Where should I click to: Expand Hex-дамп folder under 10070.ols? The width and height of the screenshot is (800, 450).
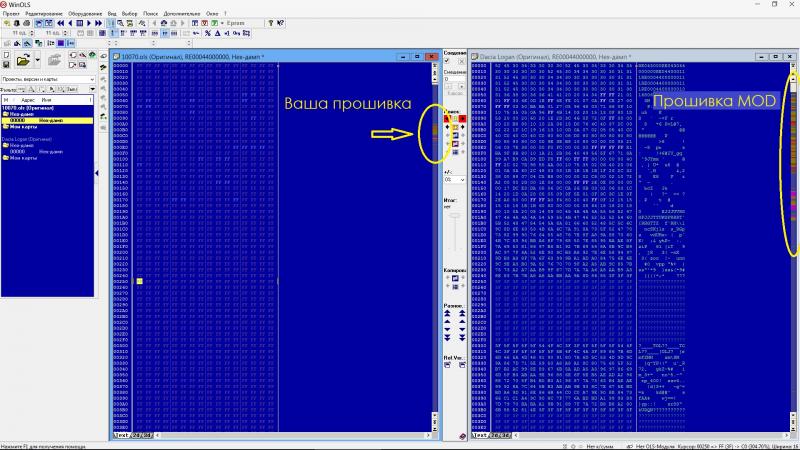click(x=6, y=114)
